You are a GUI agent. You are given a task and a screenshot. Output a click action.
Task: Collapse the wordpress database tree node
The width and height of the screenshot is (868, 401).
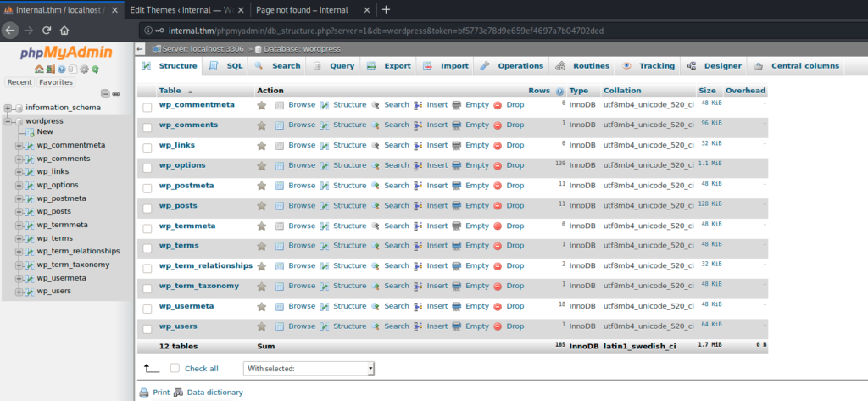8,121
